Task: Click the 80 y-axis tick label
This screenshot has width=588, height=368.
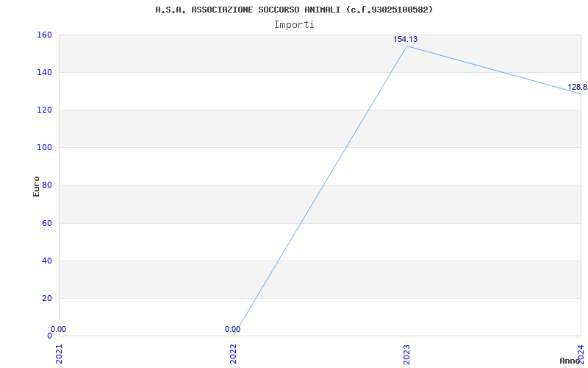Action: [46, 185]
